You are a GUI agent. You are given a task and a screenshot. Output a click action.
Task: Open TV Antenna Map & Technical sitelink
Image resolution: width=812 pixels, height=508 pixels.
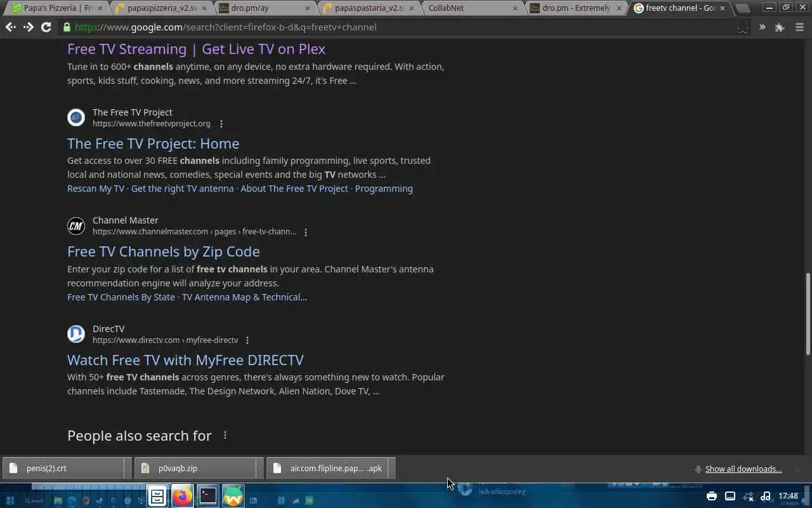point(244,297)
